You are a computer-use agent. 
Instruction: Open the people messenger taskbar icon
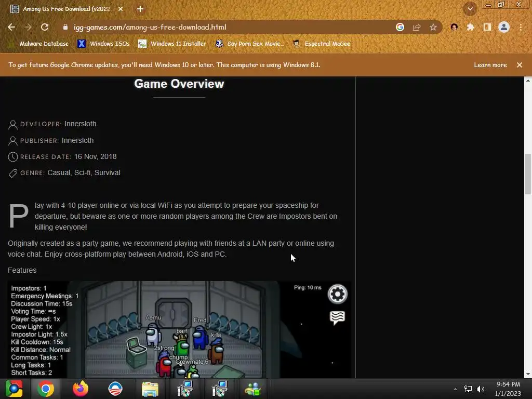point(253,389)
